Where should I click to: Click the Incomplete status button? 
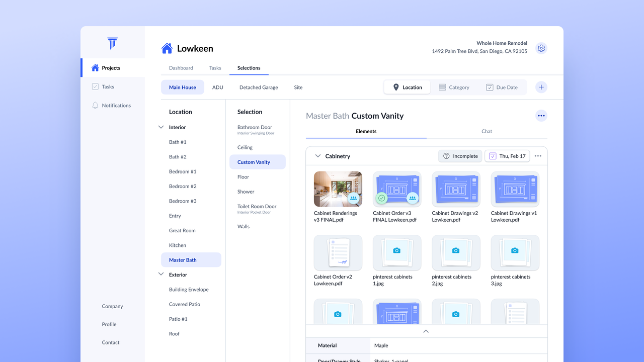[460, 156]
